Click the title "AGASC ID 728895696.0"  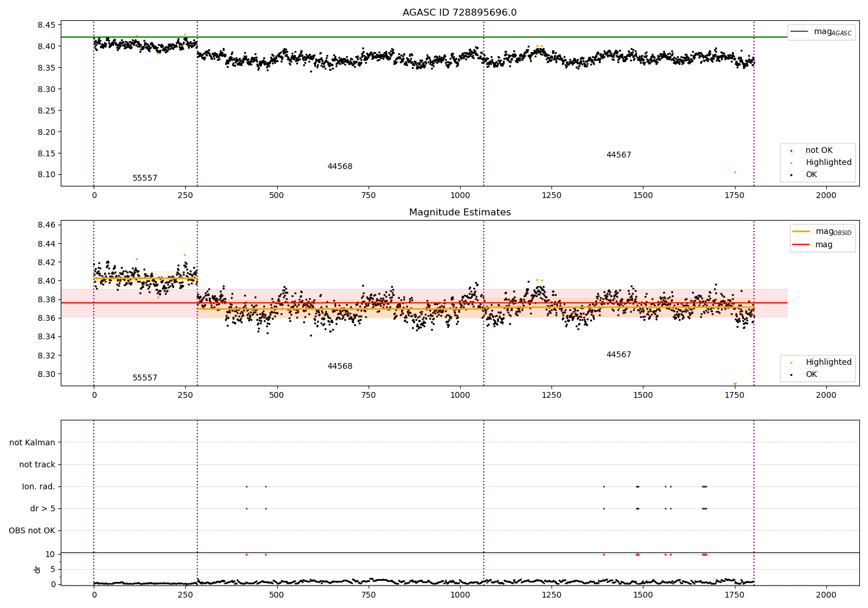coord(459,13)
